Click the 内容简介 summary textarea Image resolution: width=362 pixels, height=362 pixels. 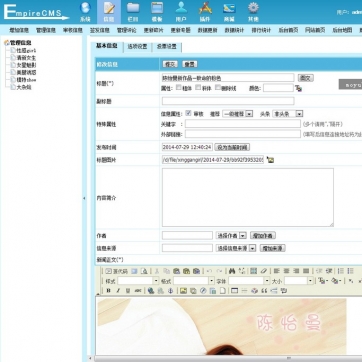click(248, 197)
